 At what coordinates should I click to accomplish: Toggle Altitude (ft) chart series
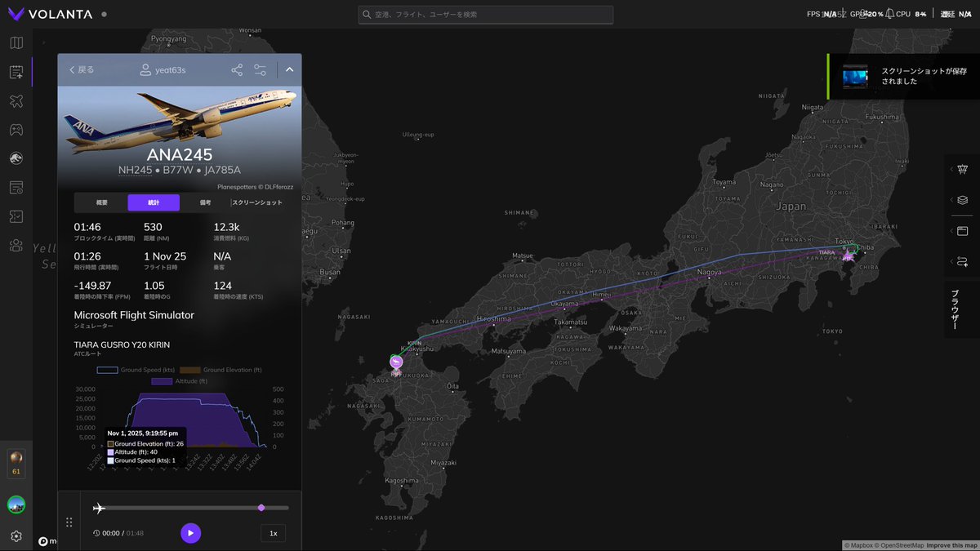pos(180,380)
